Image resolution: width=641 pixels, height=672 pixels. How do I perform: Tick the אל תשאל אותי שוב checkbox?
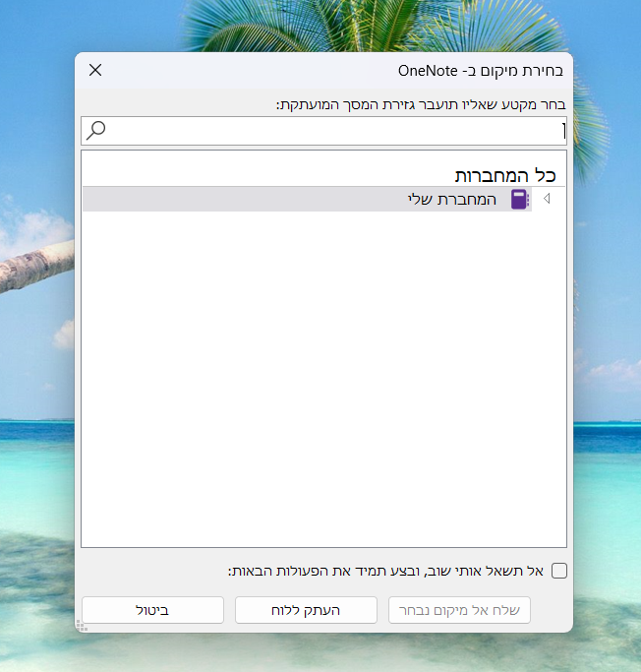click(x=559, y=571)
